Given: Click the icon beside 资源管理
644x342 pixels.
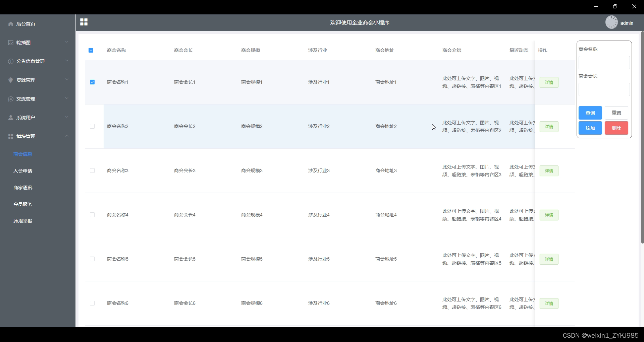Looking at the screenshot, I should (x=11, y=80).
